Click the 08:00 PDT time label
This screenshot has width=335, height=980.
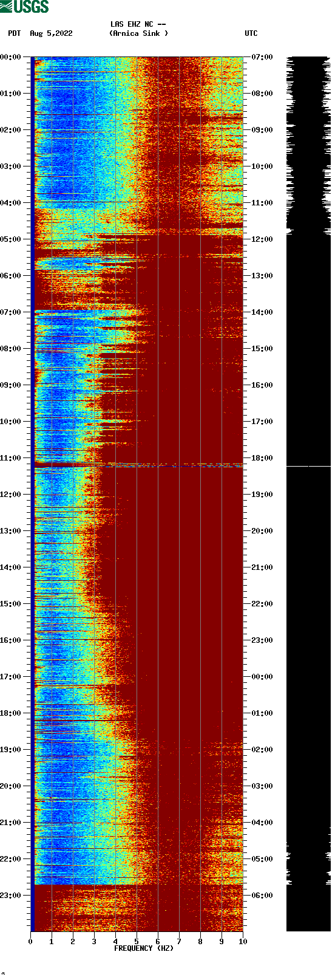pyautogui.click(x=11, y=349)
